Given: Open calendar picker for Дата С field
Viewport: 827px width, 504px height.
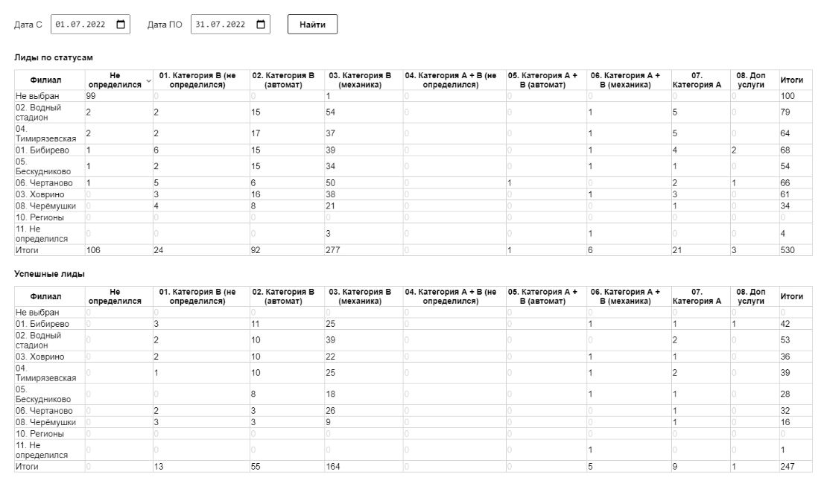Looking at the screenshot, I should pyautogui.click(x=121, y=25).
